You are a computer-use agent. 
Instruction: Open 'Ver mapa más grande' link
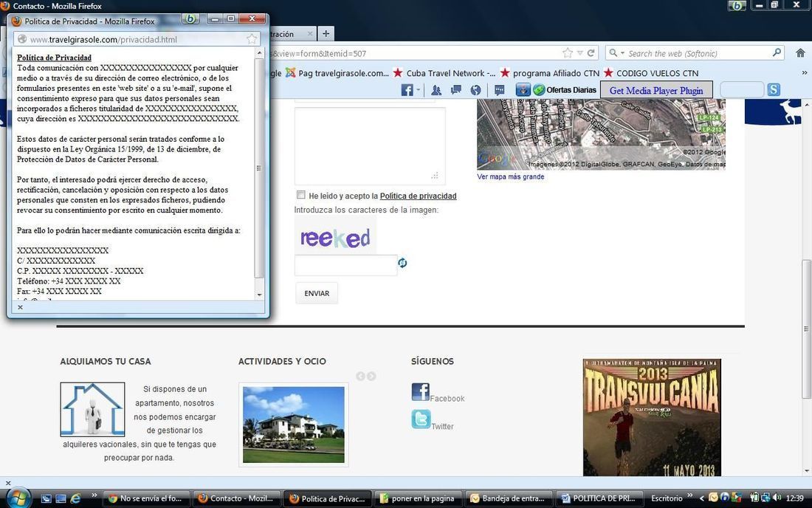pos(511,176)
